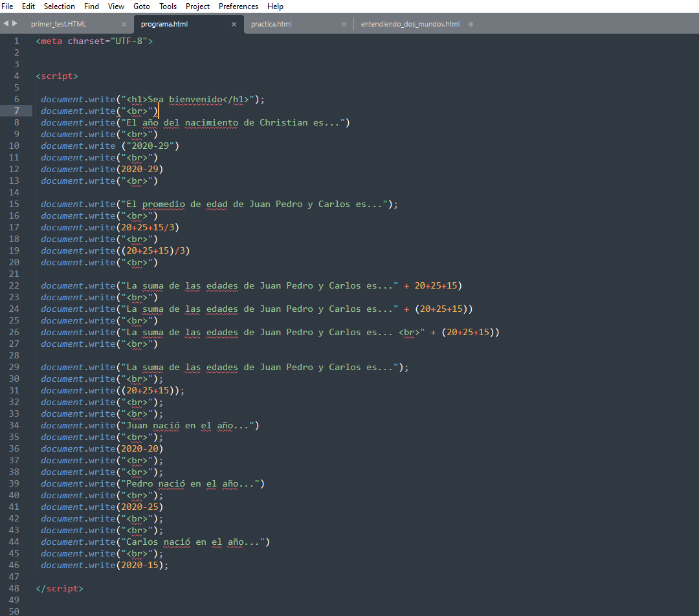Open the Goto menu
Screen dimensions: 699x616
142,6
